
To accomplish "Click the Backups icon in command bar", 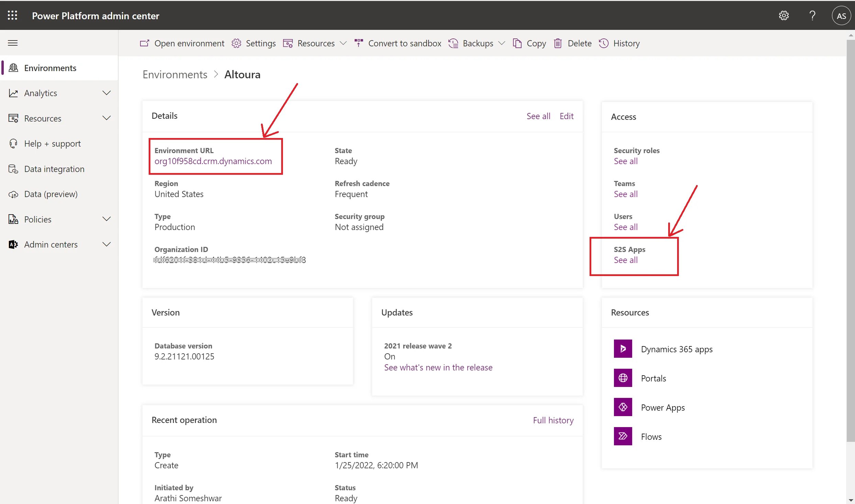I will (x=453, y=43).
